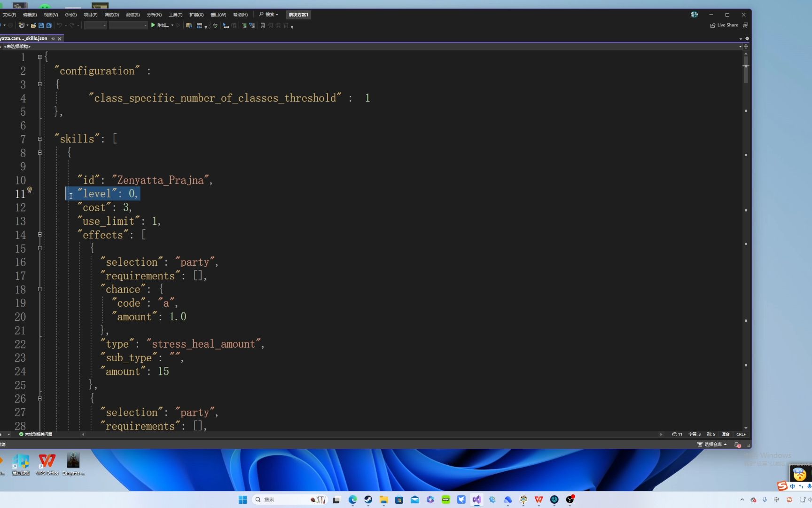Click the vertical scrollbar thumb in editor
Image resolution: width=812 pixels, height=508 pixels.
point(746,69)
